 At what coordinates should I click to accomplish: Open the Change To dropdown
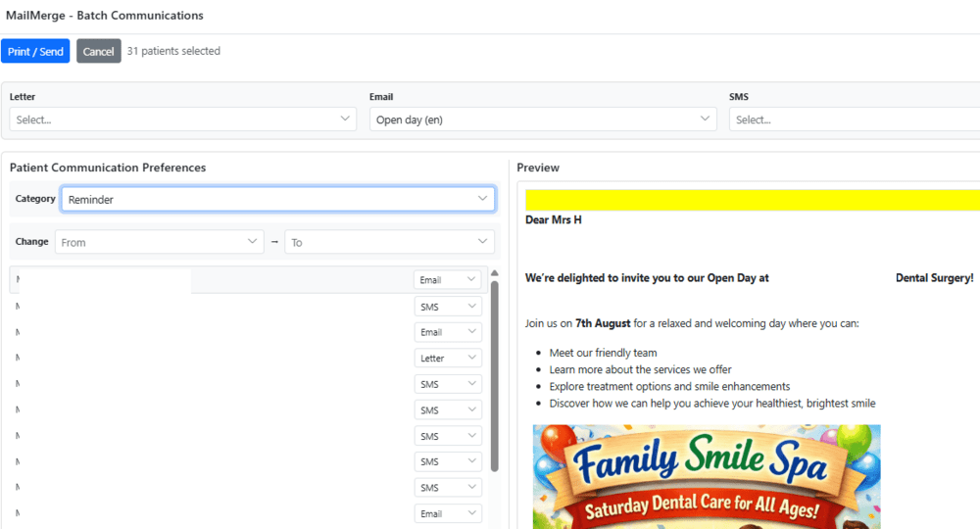coord(389,242)
